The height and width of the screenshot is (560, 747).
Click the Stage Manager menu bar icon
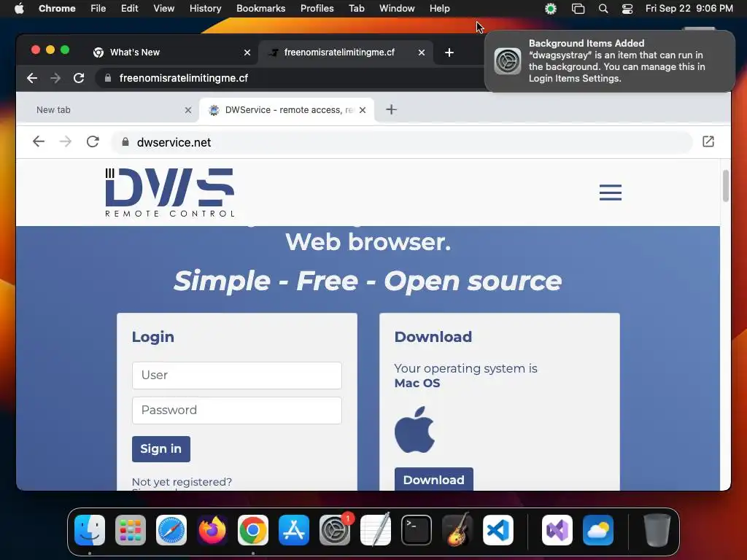coord(578,8)
